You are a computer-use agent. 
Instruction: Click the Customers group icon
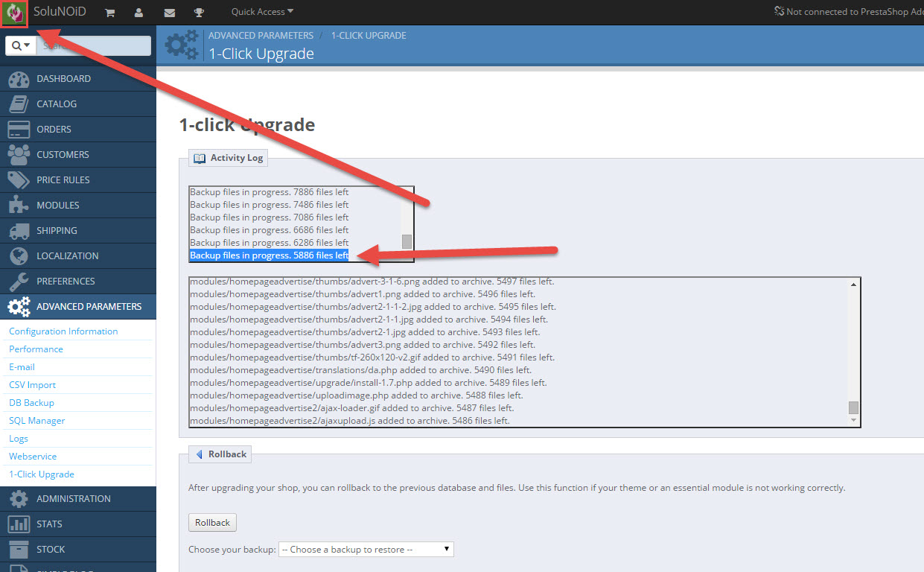coord(18,155)
